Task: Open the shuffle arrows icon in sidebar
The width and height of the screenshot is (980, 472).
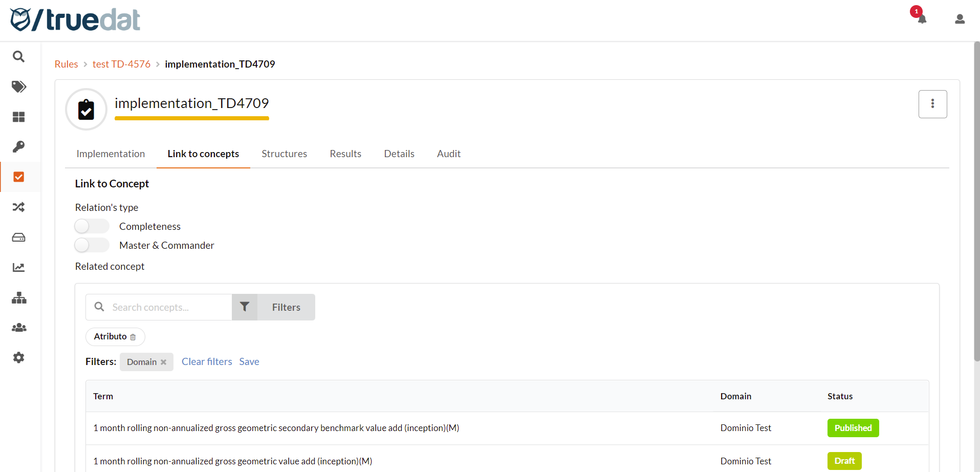Action: (18, 207)
